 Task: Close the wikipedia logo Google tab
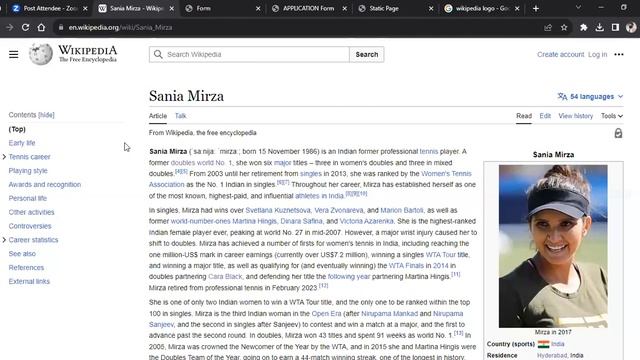click(517, 8)
